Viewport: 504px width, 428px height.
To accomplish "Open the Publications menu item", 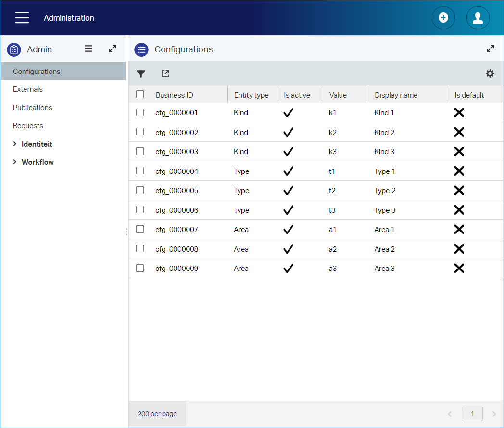I will (x=33, y=108).
